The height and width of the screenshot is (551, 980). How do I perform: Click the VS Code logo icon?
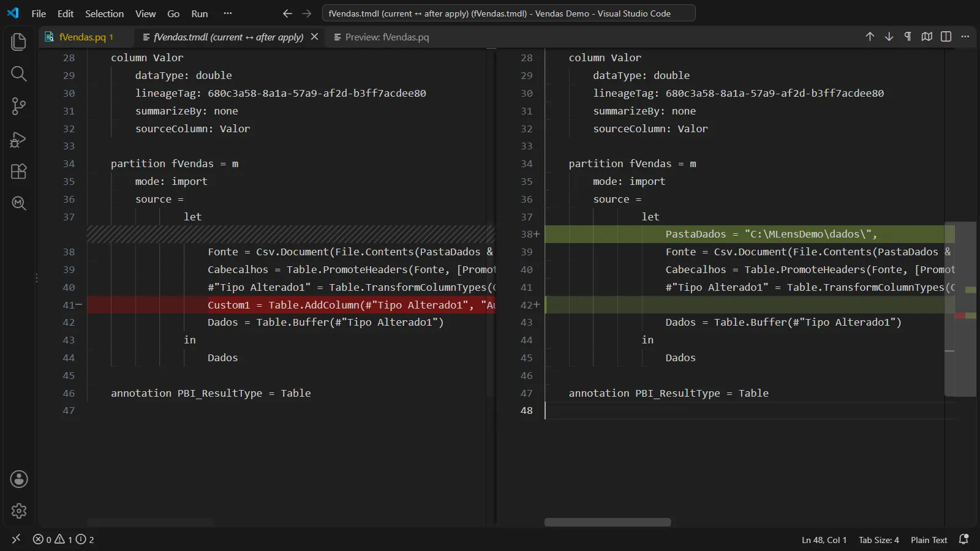pos(13,13)
